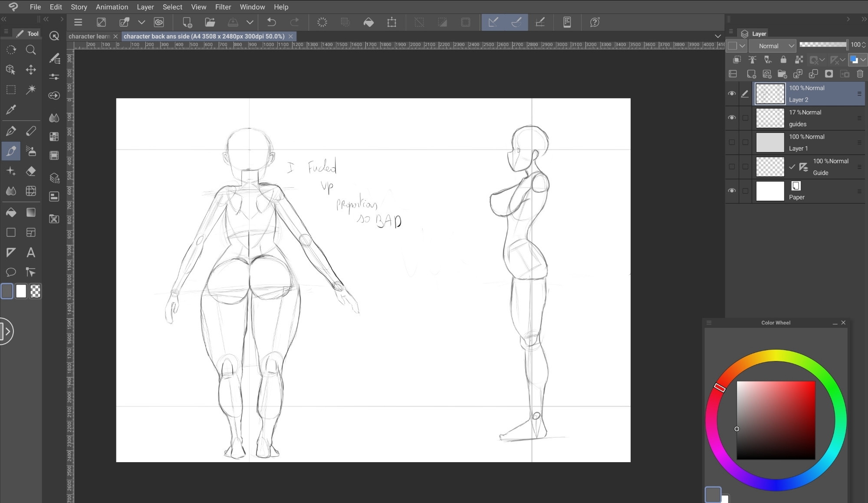
Task: Toggle Snap to Special Ruler in command bar
Action: click(516, 22)
